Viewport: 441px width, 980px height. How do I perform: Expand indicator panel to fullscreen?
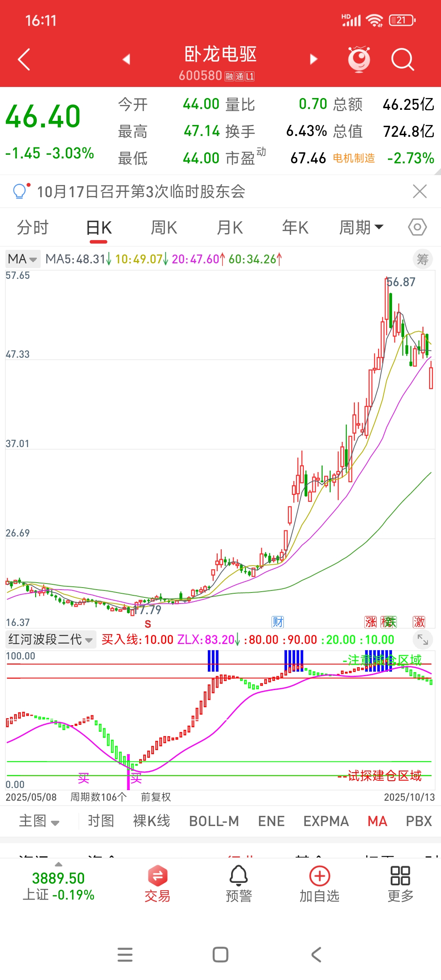click(x=423, y=639)
